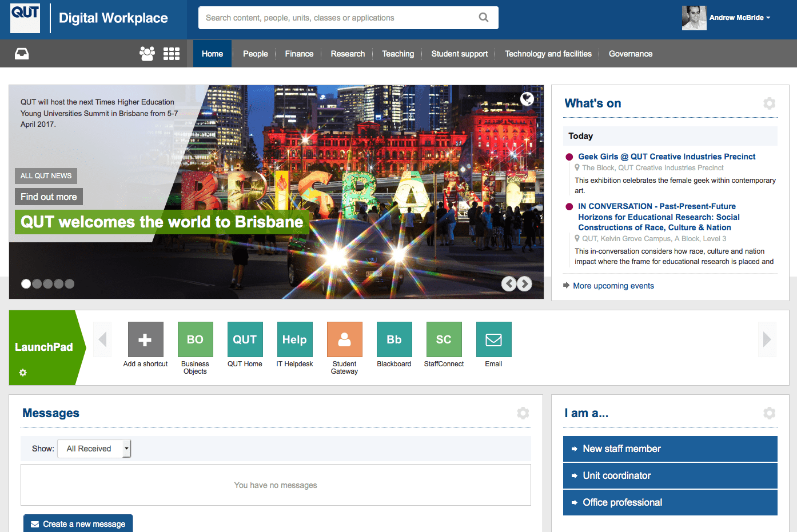Click the QUT logo

(x=25, y=18)
